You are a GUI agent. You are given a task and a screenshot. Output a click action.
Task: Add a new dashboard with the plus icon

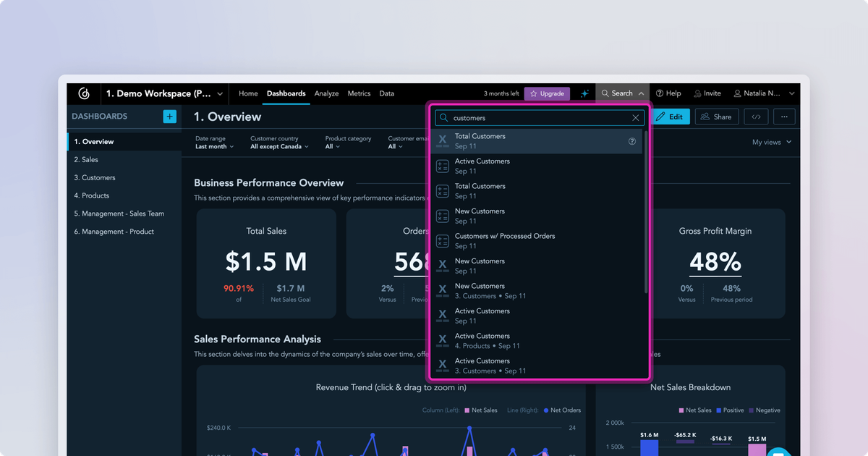[x=169, y=116]
